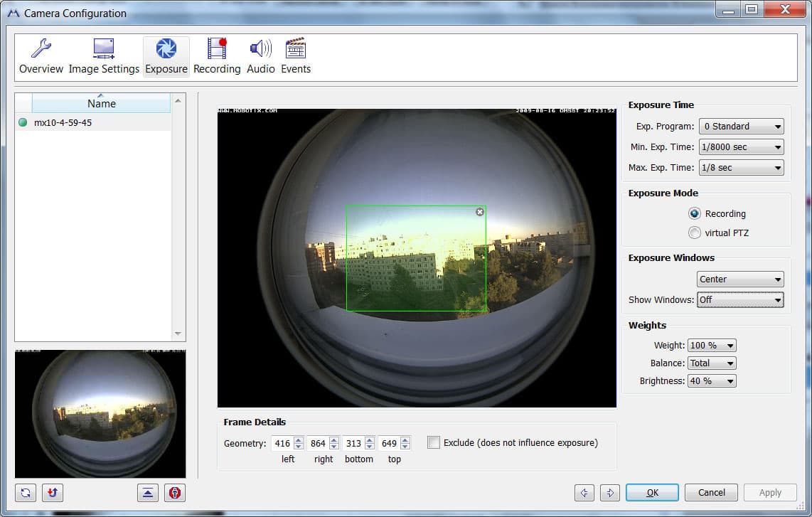Open the Brightness percentage dropdown
The width and height of the screenshot is (812, 517).
coord(712,381)
